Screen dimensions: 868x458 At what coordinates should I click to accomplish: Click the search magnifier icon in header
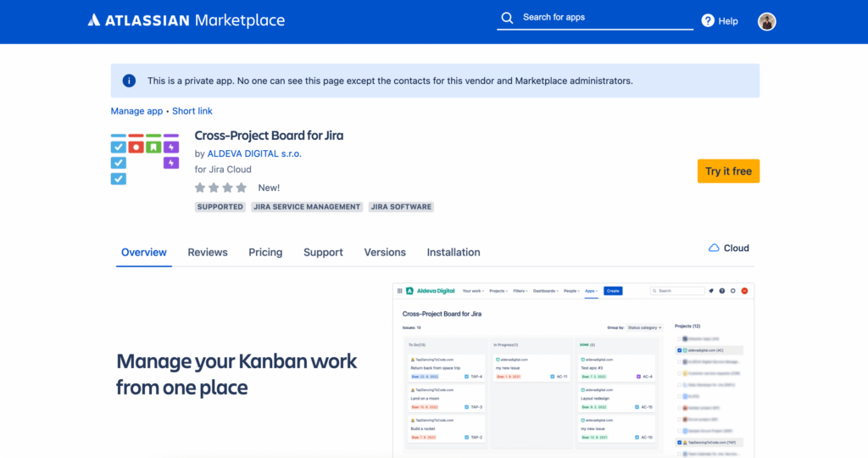[x=507, y=18]
